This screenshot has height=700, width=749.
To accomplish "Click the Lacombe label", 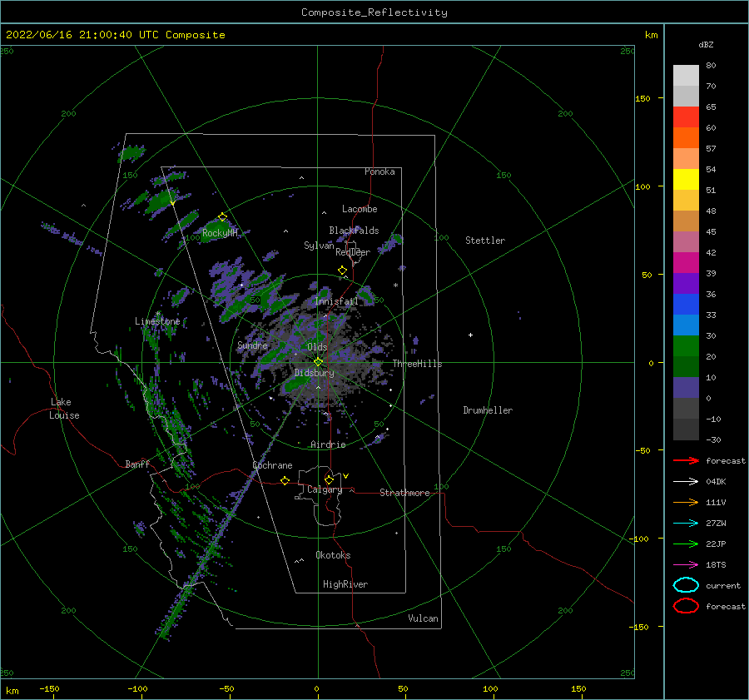I will pyautogui.click(x=360, y=209).
